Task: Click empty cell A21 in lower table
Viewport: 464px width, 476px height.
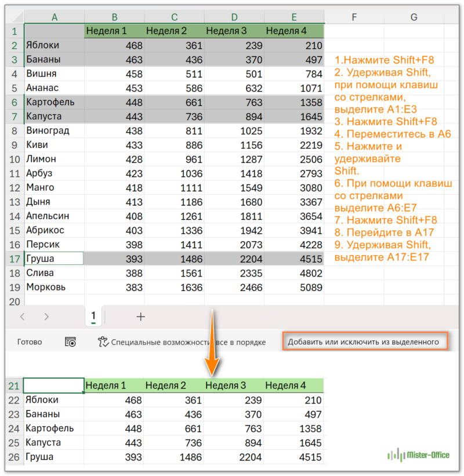Action: (x=54, y=386)
